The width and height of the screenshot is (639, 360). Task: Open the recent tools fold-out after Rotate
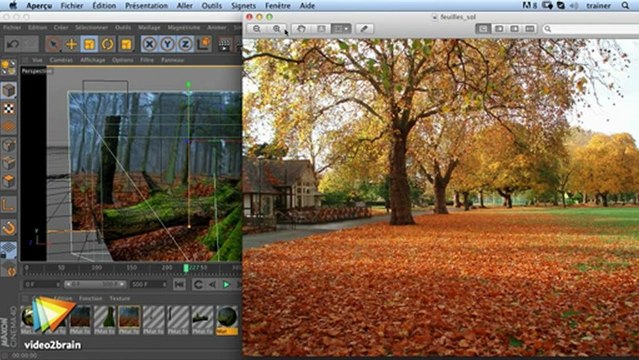[126, 44]
